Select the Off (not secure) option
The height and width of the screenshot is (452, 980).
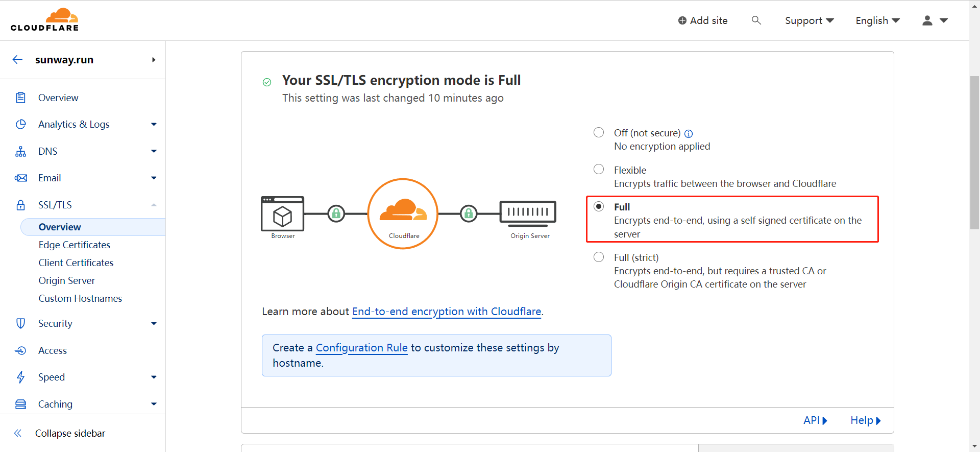click(598, 132)
